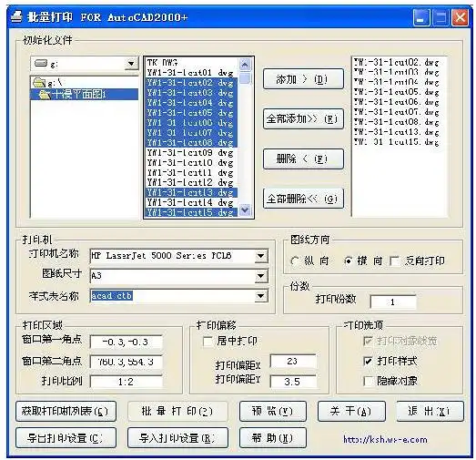
Task: Close the 批量打印 window
Action: [460, 17]
